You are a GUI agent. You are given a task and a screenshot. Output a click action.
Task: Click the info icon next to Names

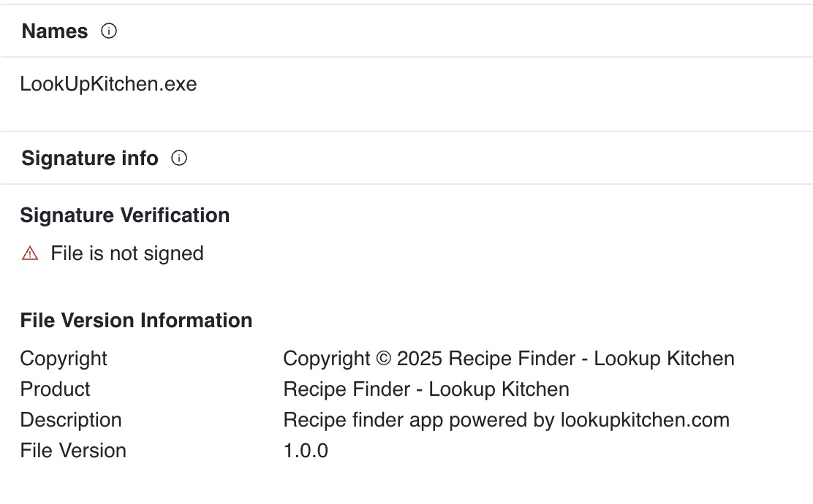coord(109,31)
